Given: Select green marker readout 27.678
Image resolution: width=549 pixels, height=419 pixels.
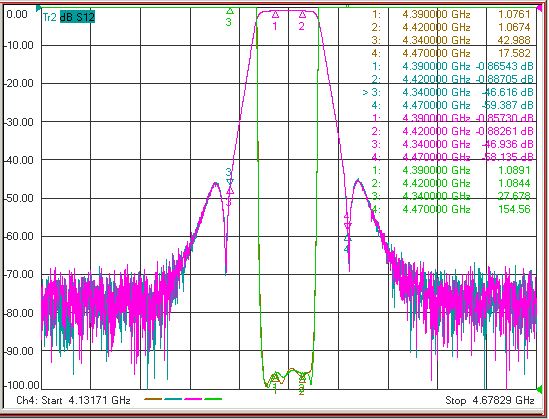Looking at the screenshot, I should pos(514,196).
